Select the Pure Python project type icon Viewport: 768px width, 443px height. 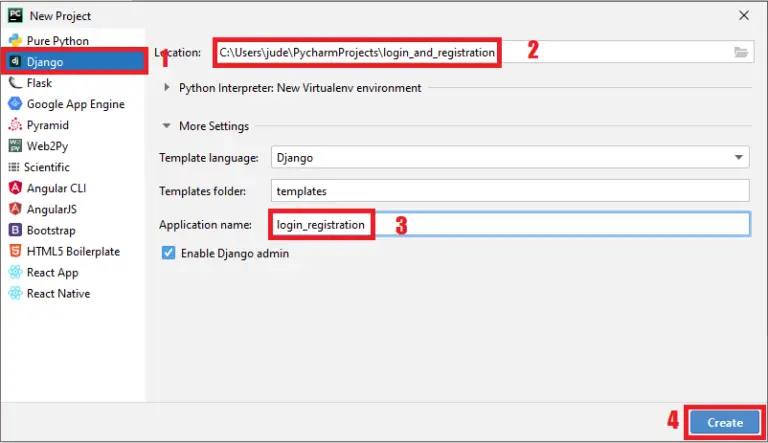pos(15,41)
